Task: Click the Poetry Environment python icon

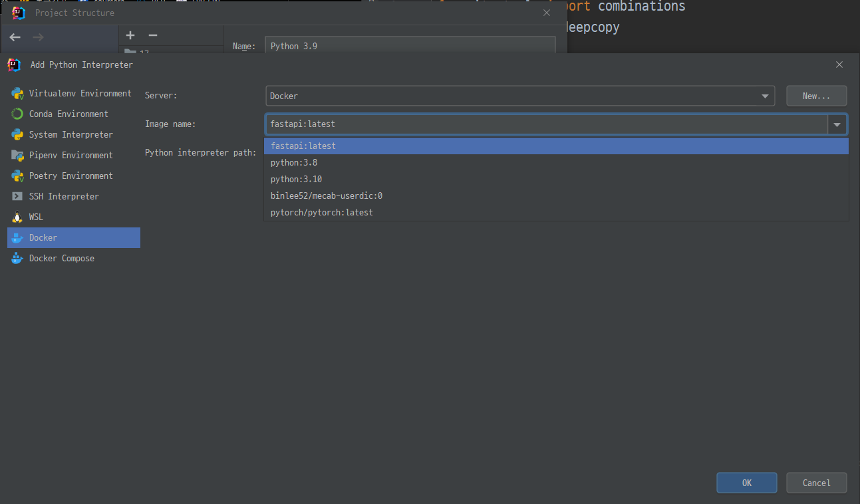Action: pyautogui.click(x=17, y=176)
